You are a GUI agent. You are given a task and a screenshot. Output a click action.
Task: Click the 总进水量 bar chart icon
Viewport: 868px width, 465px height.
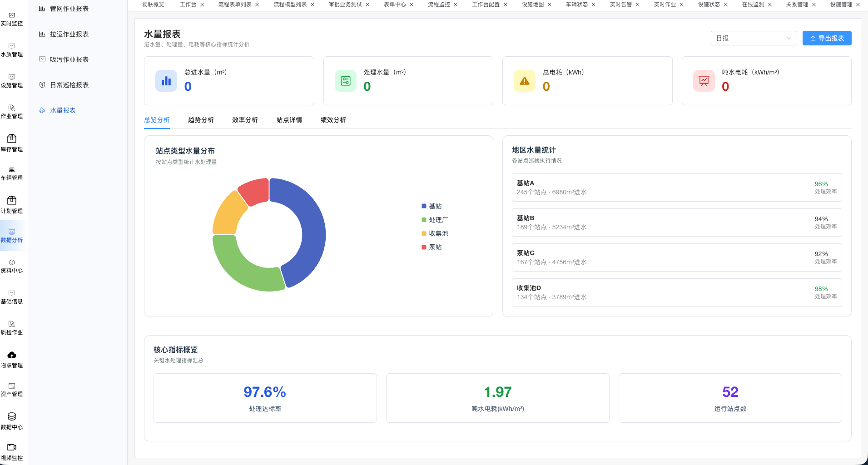click(x=166, y=81)
